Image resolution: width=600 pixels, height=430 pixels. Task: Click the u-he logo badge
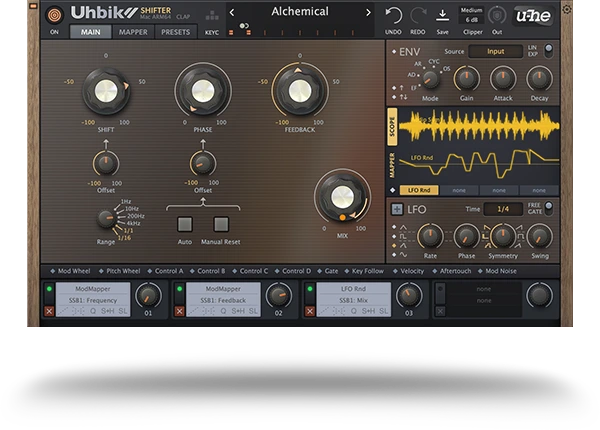pos(531,16)
